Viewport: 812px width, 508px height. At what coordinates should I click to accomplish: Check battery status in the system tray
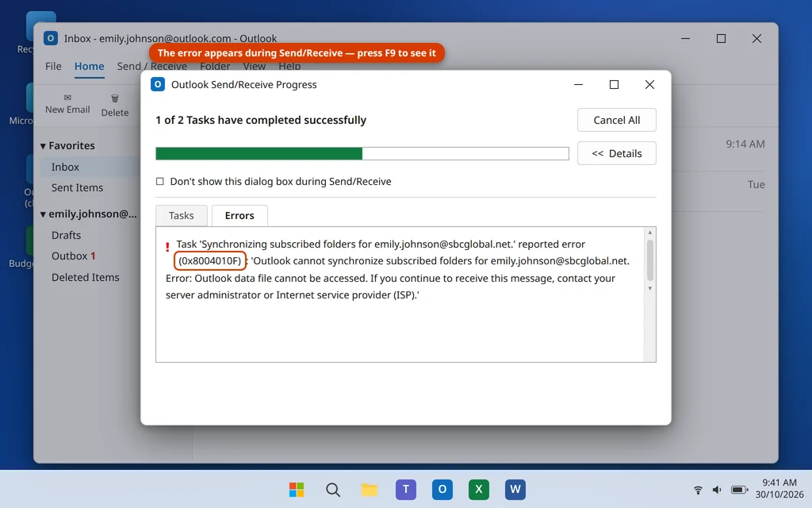(739, 490)
